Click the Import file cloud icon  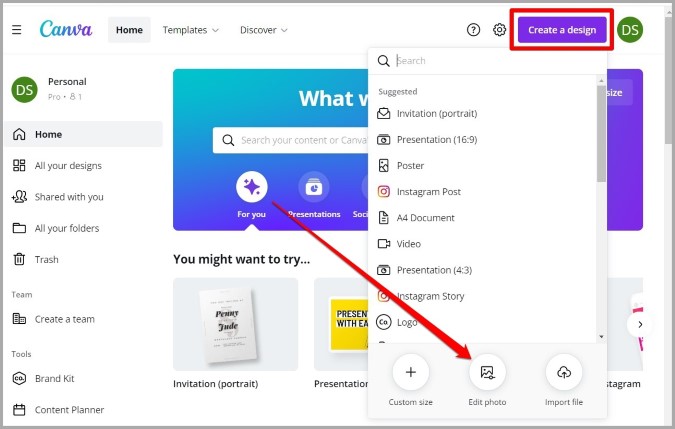pyautogui.click(x=564, y=372)
